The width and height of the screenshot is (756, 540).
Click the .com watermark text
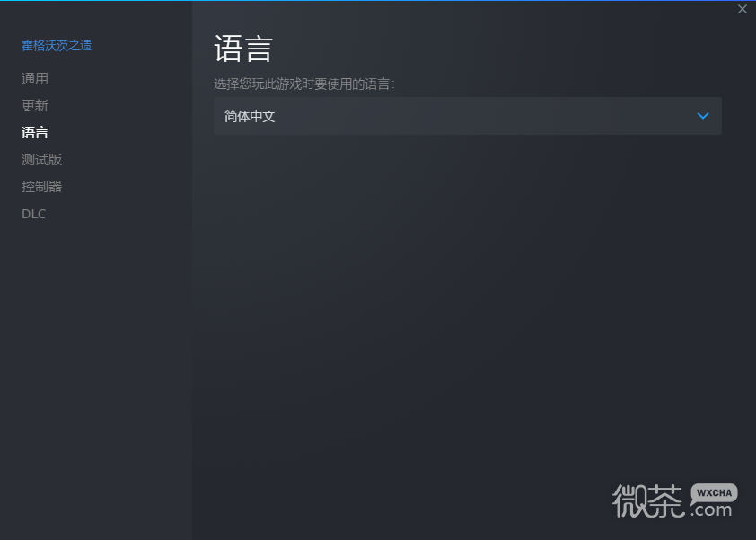click(711, 510)
